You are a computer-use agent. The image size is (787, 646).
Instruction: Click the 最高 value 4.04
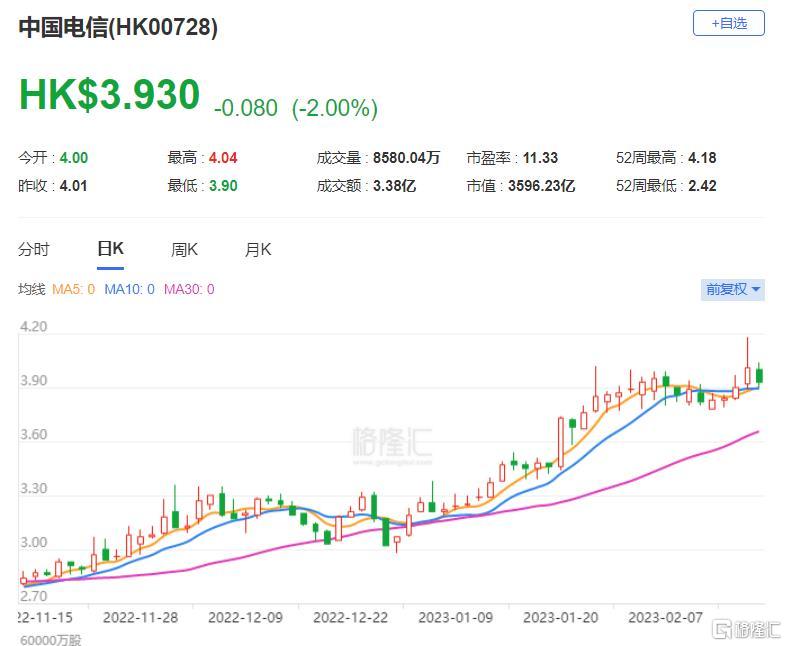pos(223,158)
